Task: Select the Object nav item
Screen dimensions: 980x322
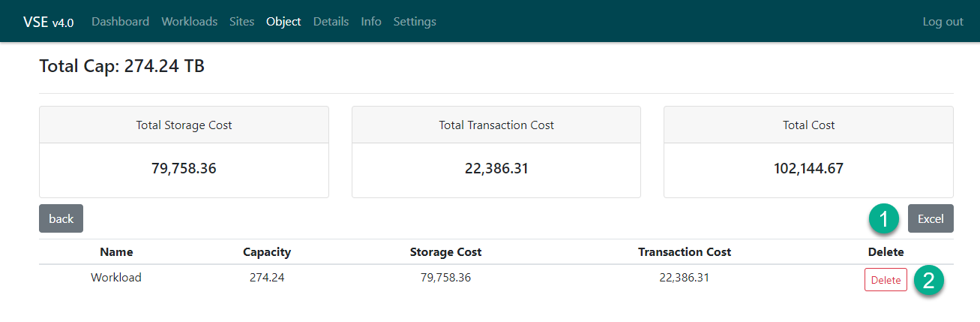Action: click(283, 22)
